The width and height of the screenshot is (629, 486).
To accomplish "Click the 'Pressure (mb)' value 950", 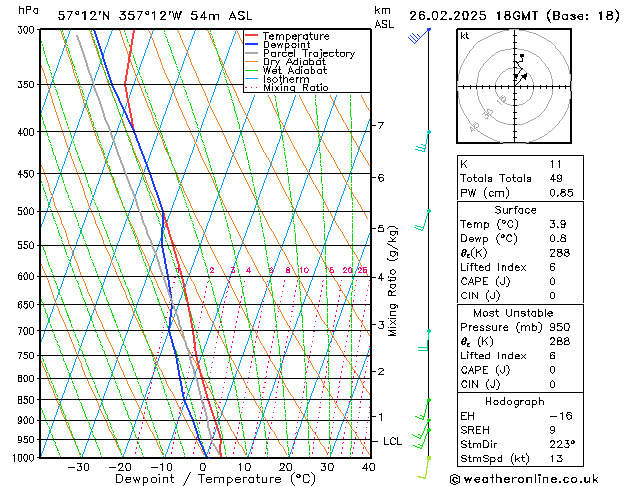I will [560, 327].
